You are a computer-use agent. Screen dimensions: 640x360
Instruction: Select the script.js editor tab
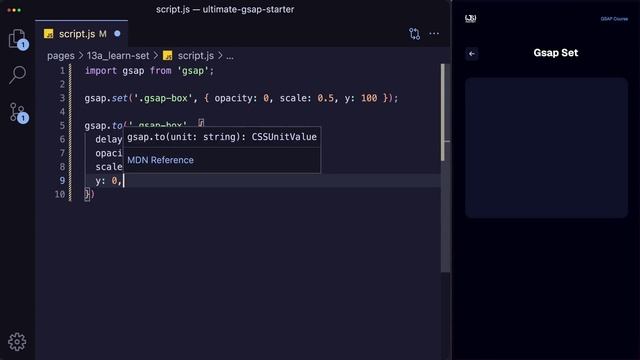coord(82,34)
